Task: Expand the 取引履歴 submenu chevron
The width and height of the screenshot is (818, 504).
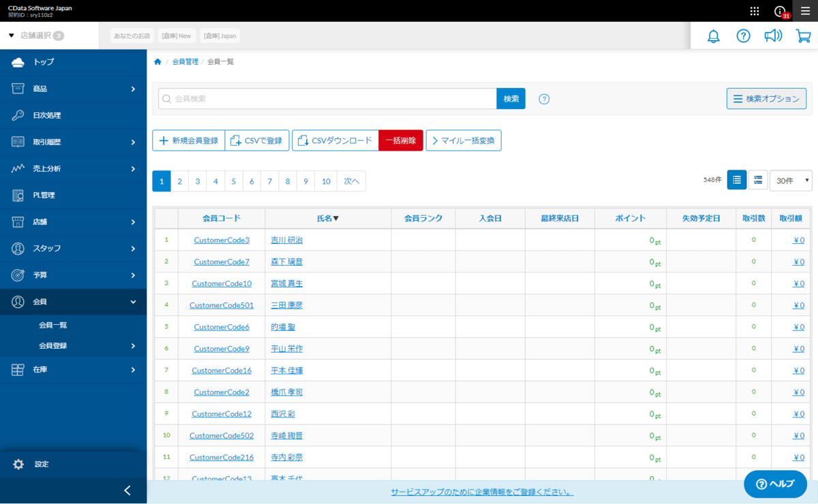Action: [x=133, y=142]
